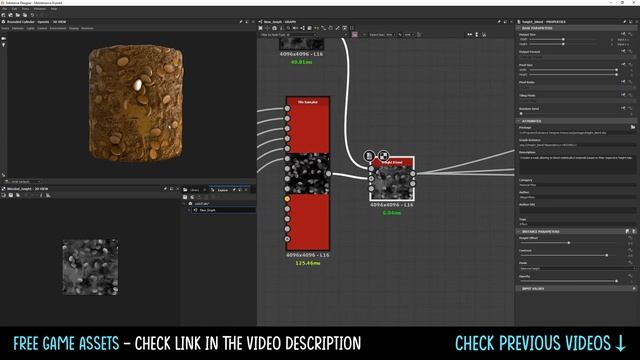Click the document icon above Height Blend node
The width and height of the screenshot is (640, 360).
pos(369,156)
